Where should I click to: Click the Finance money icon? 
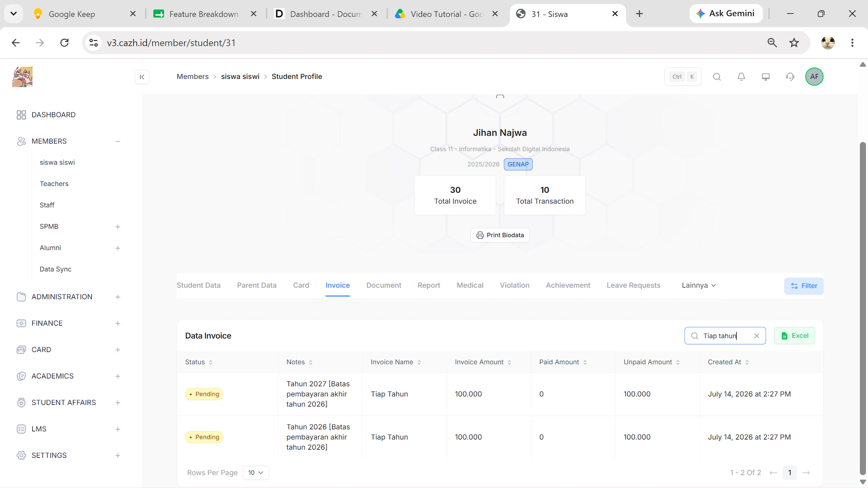(x=21, y=323)
